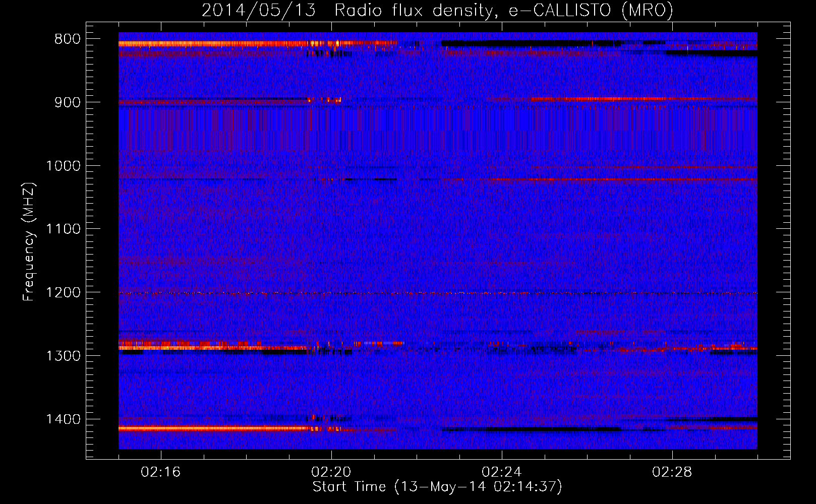Click the 'Frequency (MHZ)' axis label
Screen dimensions: 816x504
point(29,242)
